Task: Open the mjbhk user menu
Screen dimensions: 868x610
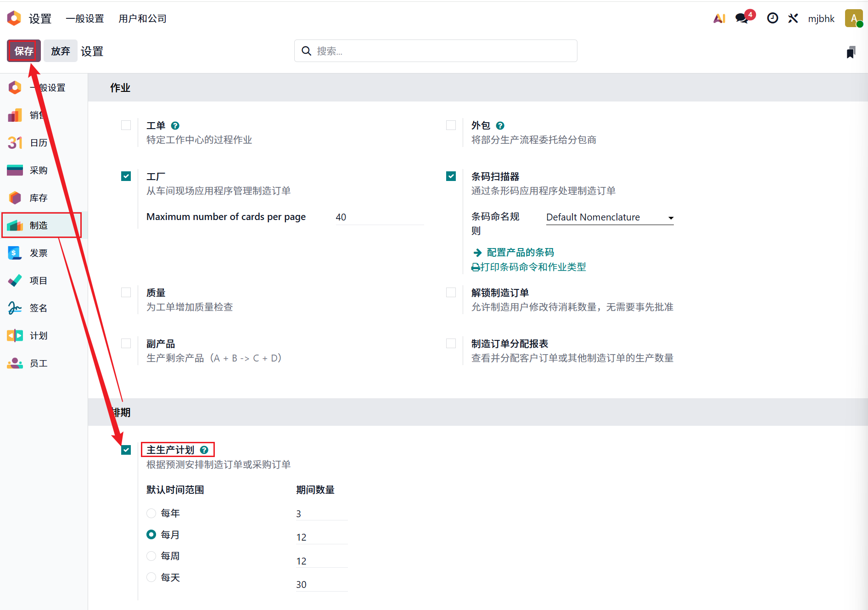Action: click(821, 18)
